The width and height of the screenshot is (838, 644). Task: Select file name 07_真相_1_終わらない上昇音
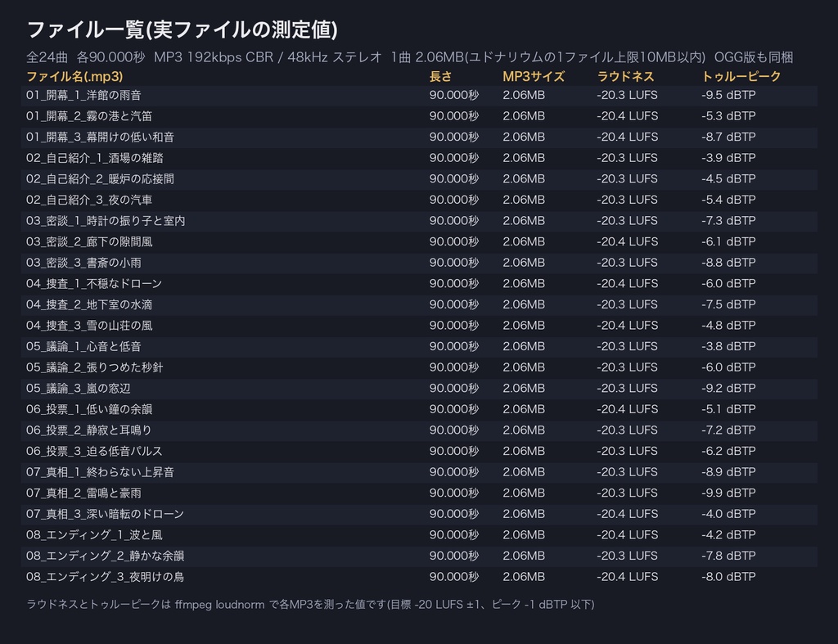[101, 472]
